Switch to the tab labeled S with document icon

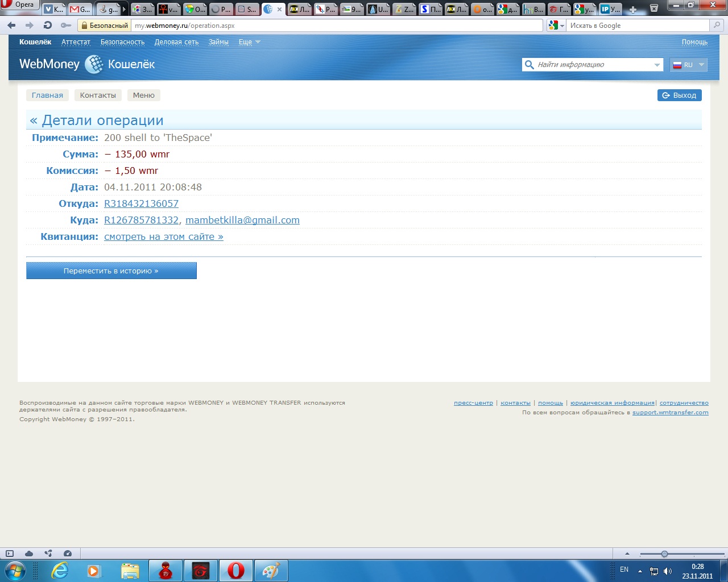pyautogui.click(x=247, y=10)
